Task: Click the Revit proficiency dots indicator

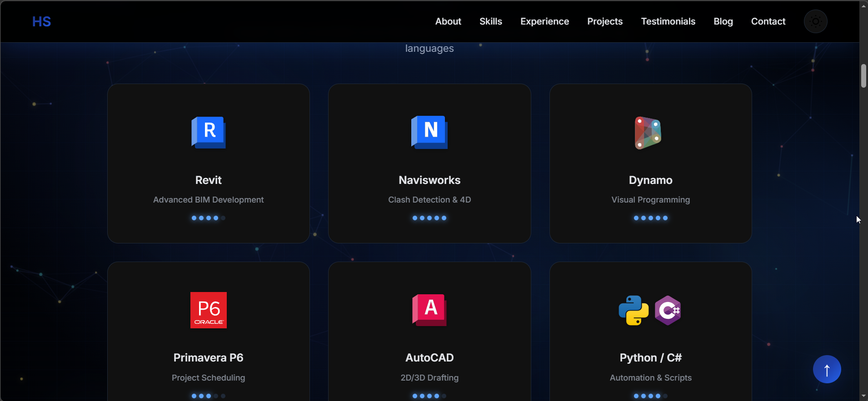Action: click(208, 218)
